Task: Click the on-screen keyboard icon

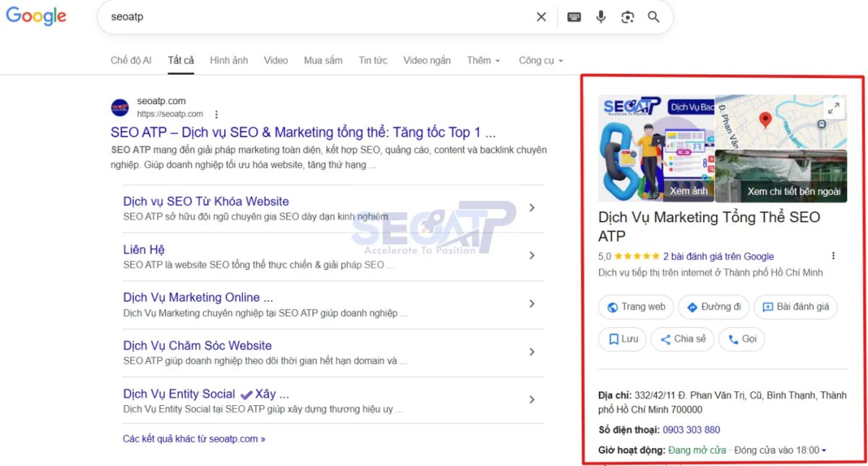Action: 574,16
